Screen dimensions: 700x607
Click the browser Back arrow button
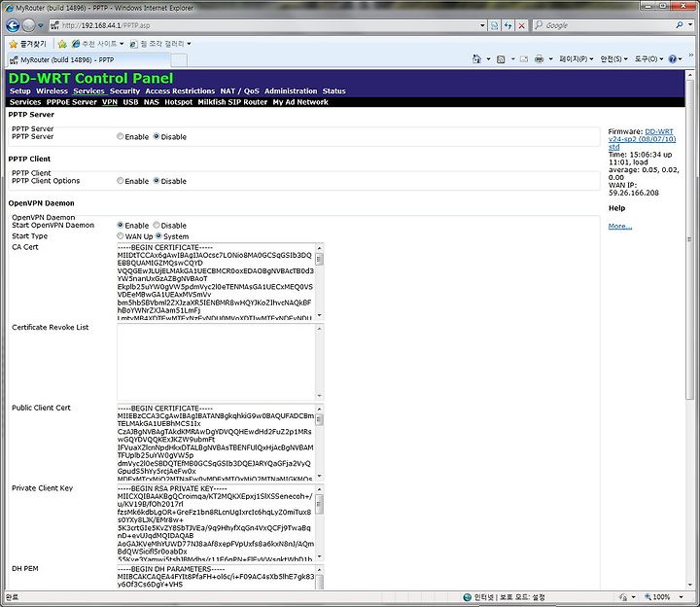pyautogui.click(x=13, y=25)
